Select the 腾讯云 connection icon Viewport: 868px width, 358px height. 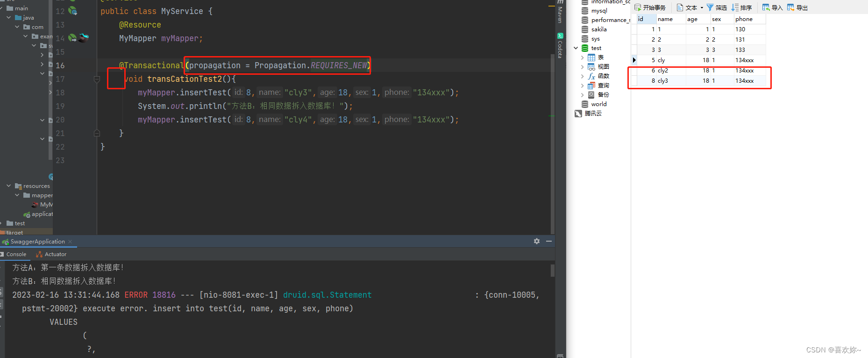pos(578,114)
